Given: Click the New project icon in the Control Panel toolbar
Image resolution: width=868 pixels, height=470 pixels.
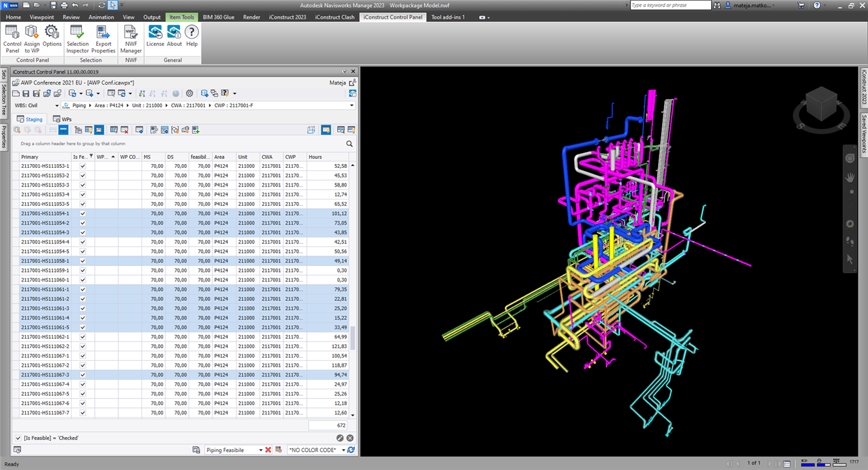Looking at the screenshot, I should (x=17, y=94).
